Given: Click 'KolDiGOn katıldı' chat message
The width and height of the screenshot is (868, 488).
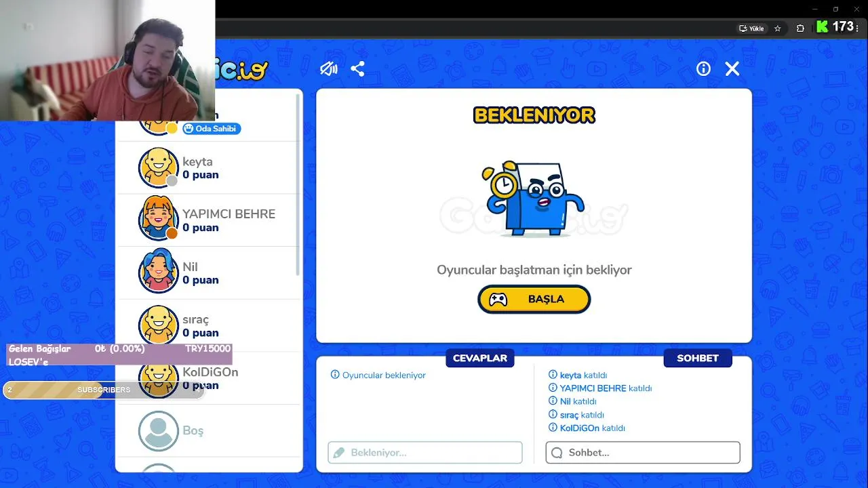Looking at the screenshot, I should [x=587, y=428].
